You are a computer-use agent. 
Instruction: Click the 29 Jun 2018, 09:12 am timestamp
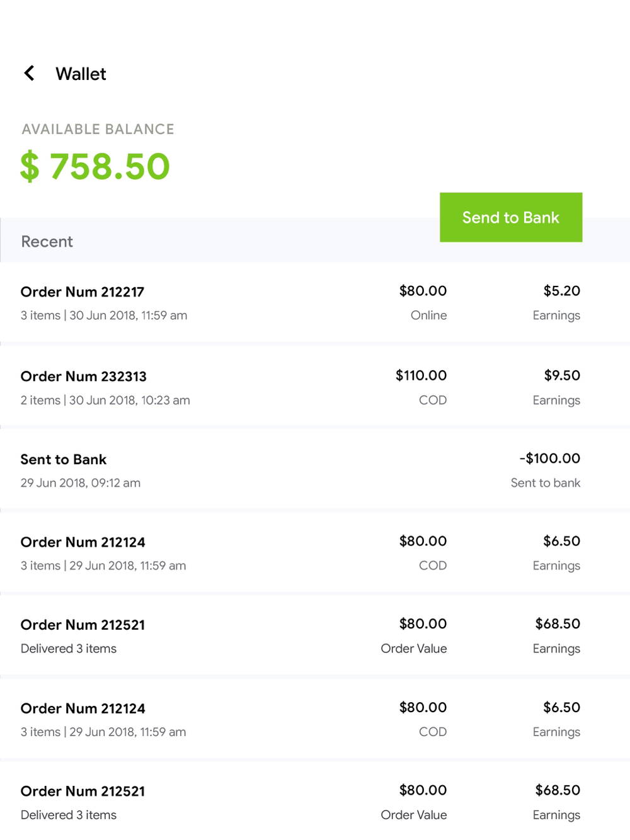[81, 483]
